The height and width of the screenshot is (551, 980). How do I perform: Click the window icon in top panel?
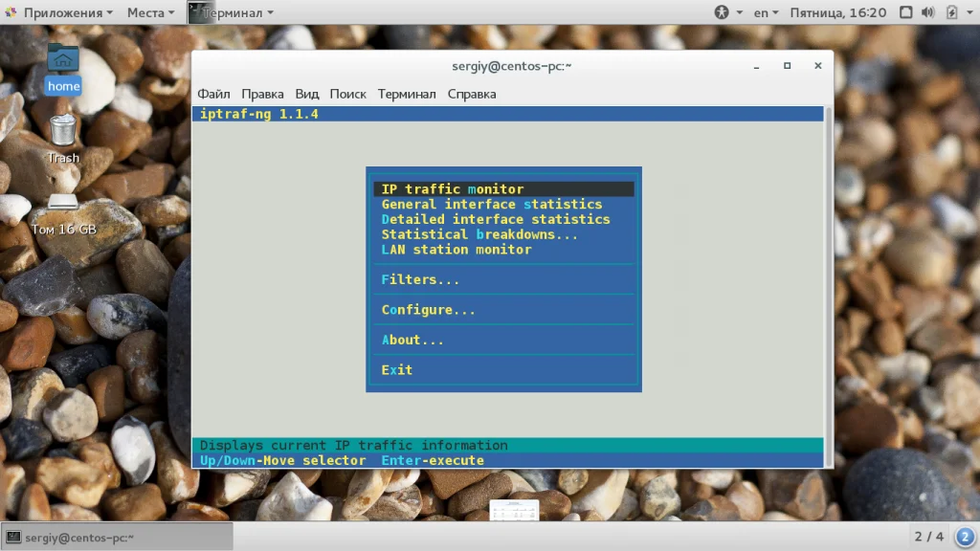[x=905, y=12]
